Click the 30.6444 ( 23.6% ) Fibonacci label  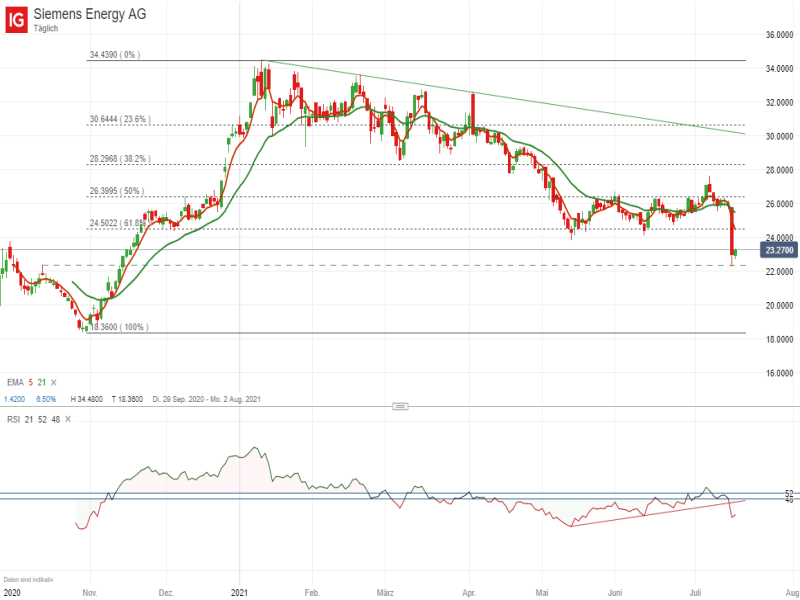[120, 119]
